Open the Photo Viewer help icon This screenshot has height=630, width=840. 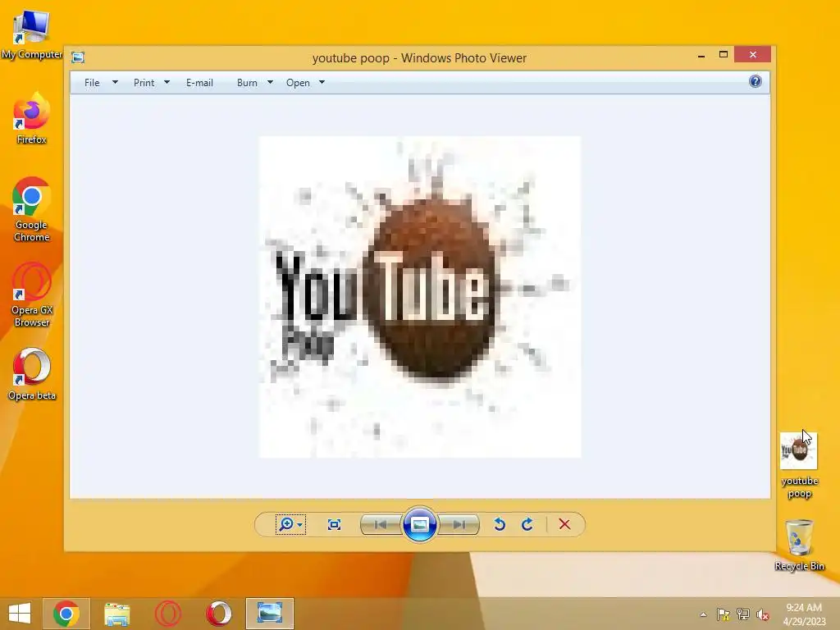(x=756, y=81)
